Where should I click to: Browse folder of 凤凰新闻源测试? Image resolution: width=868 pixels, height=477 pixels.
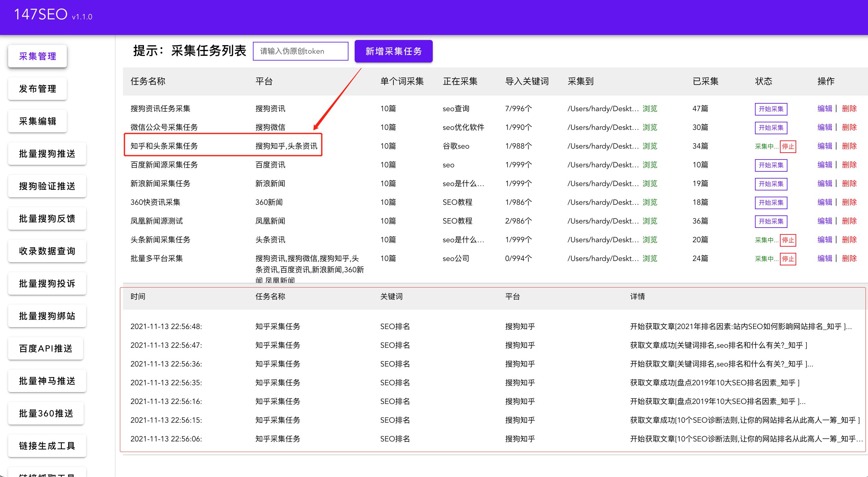tap(650, 221)
